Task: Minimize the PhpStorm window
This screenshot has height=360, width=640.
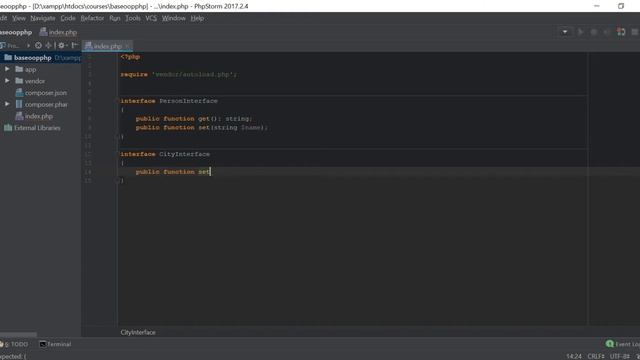Action: 597,6
